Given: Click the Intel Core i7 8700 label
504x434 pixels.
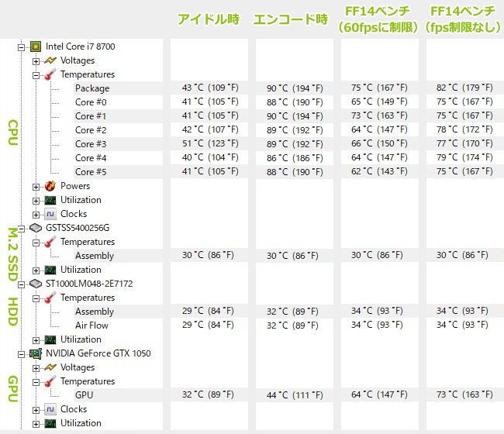Looking at the screenshot, I should [81, 46].
